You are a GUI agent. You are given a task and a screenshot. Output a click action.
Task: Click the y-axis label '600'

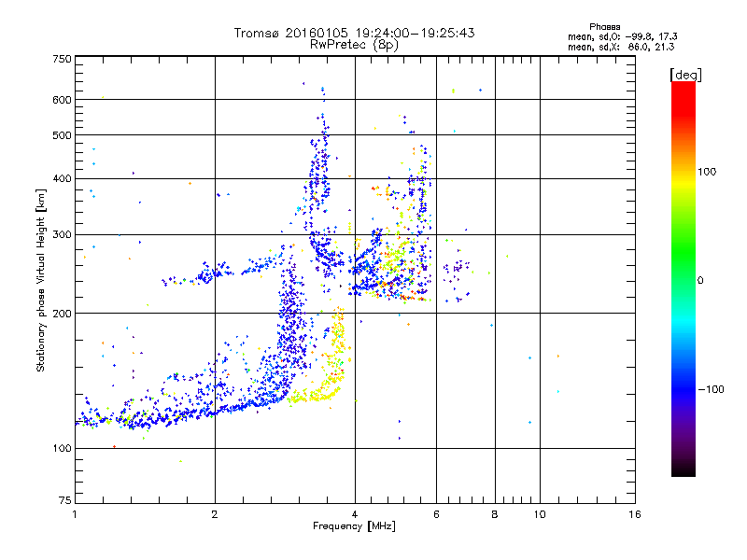click(62, 100)
